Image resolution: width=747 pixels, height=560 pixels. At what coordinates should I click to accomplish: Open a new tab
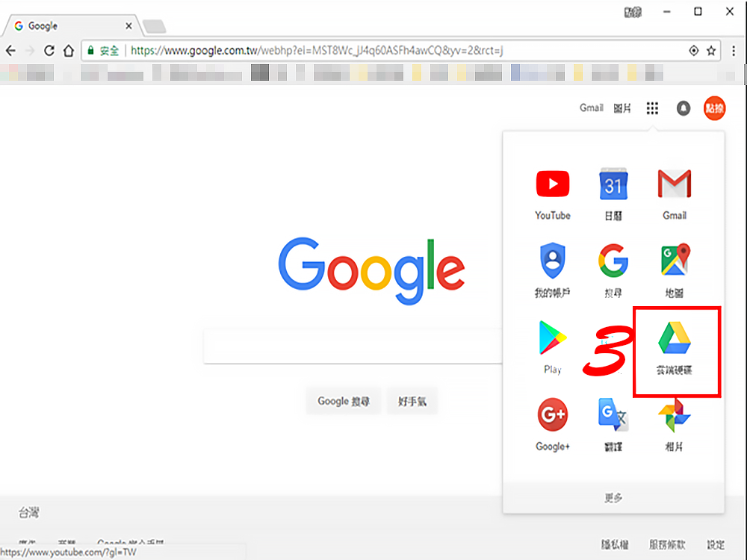pyautogui.click(x=155, y=26)
